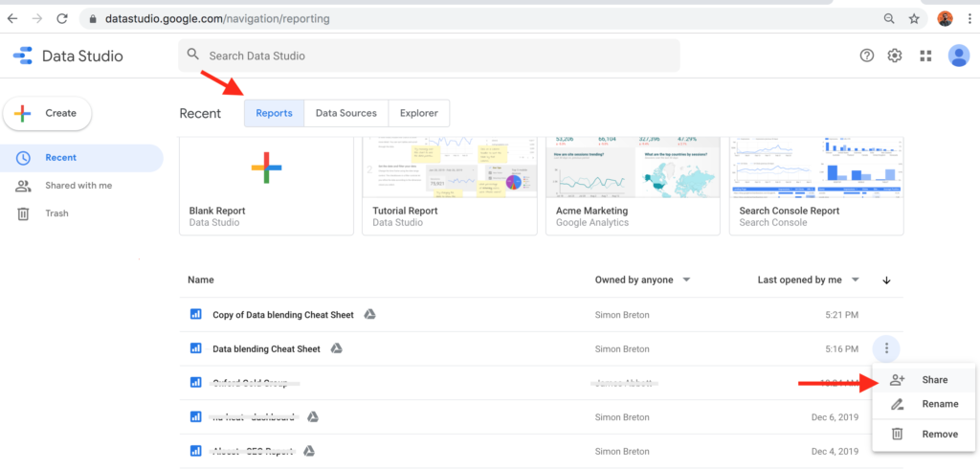Open the Blank Report template
Image resolution: width=980 pixels, height=470 pixels.
tap(267, 187)
